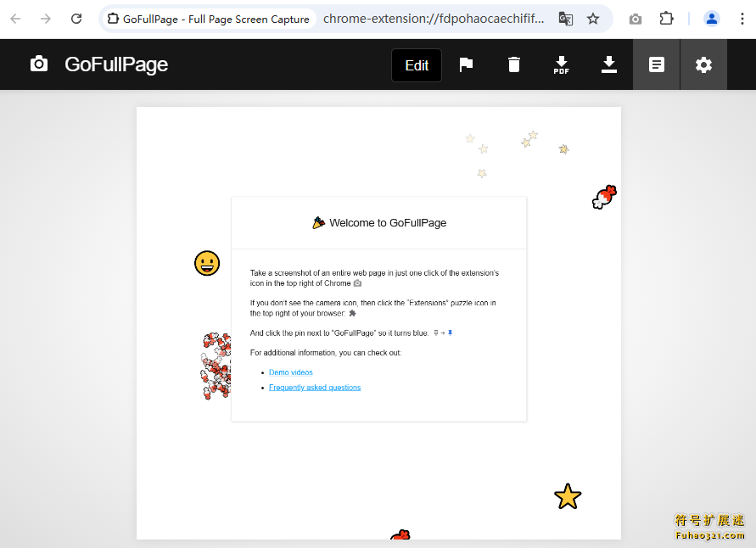The width and height of the screenshot is (756, 548).
Task: Click the Welcome to GoFullPage heading
Action: [379, 222]
